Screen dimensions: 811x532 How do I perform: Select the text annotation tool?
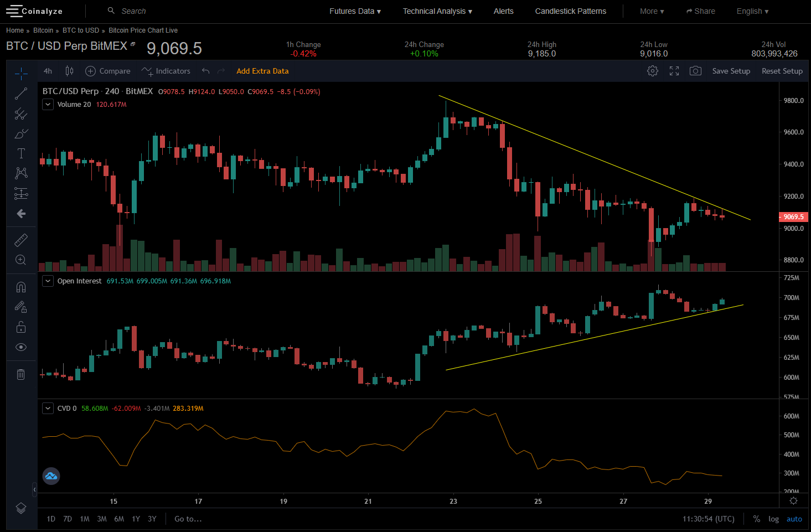pos(21,153)
